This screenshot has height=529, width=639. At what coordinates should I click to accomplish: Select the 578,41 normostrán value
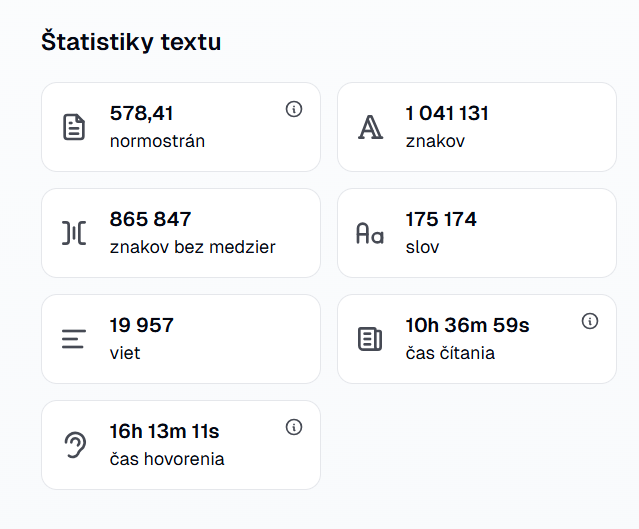tap(141, 113)
